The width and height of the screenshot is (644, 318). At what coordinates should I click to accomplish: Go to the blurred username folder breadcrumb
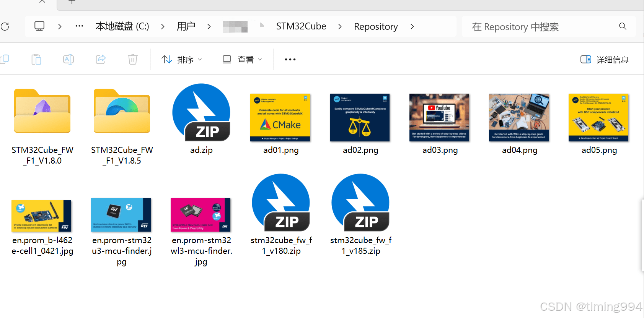(235, 27)
